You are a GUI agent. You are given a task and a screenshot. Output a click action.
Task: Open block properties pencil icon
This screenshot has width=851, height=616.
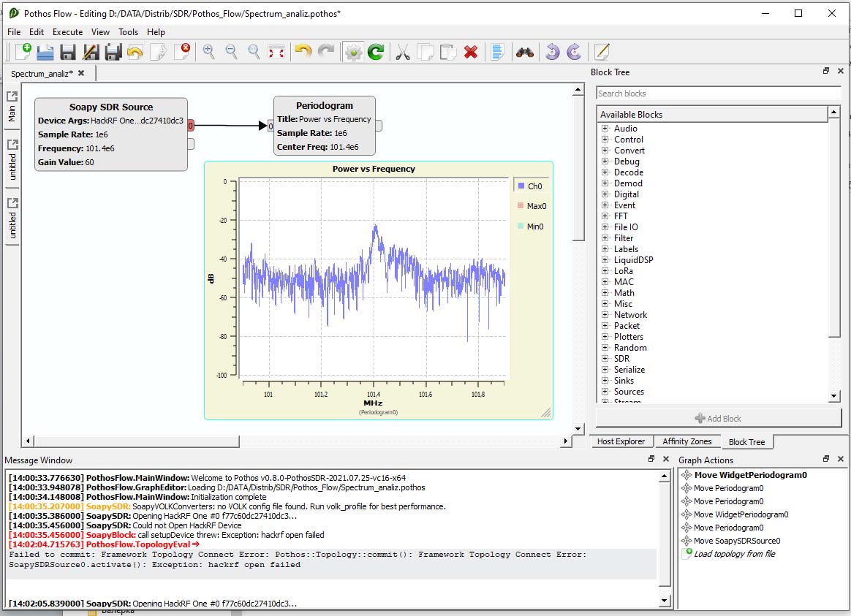(602, 51)
